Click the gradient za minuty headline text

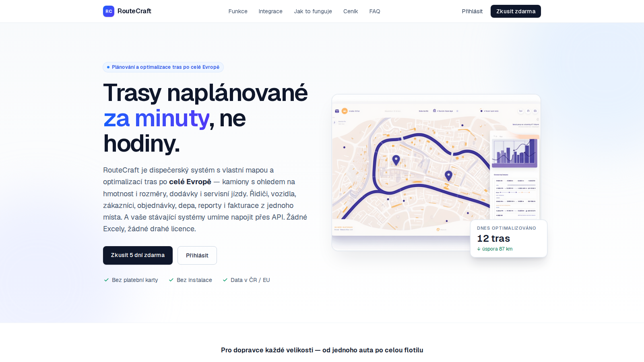point(156,118)
